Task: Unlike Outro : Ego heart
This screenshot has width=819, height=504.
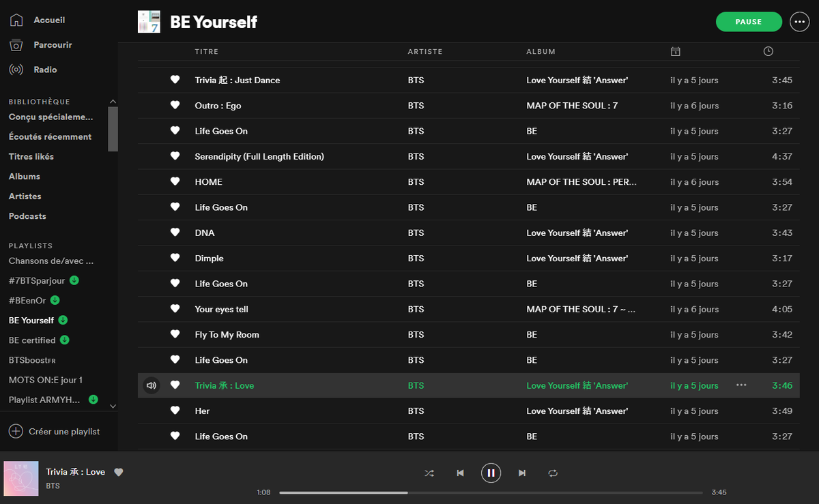Action: [x=175, y=105]
